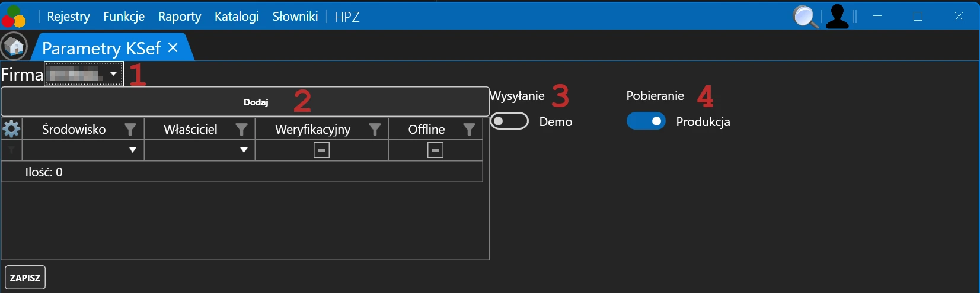The image size is (980, 293).
Task: Expand the Środowisko filter dropdown
Action: pyautogui.click(x=133, y=150)
